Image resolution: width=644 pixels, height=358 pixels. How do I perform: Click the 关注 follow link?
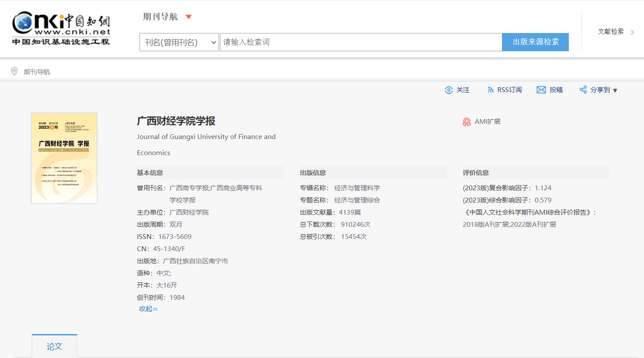pyautogui.click(x=463, y=90)
